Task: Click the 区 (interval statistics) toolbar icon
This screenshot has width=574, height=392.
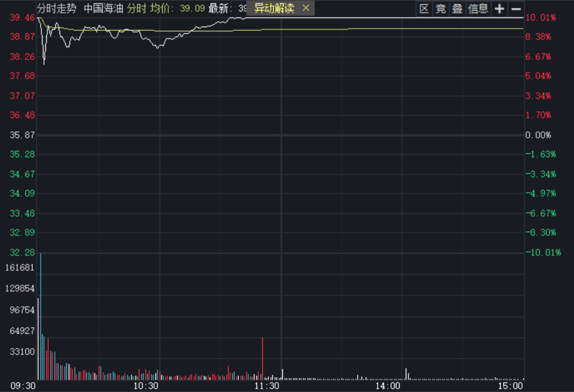Action: pyautogui.click(x=424, y=9)
